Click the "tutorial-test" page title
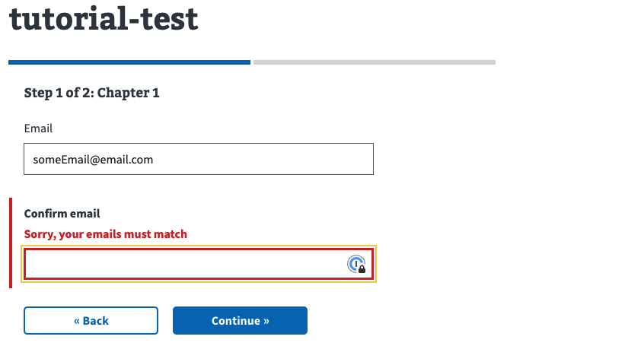Screen dimensions: 644x346 [x=104, y=19]
